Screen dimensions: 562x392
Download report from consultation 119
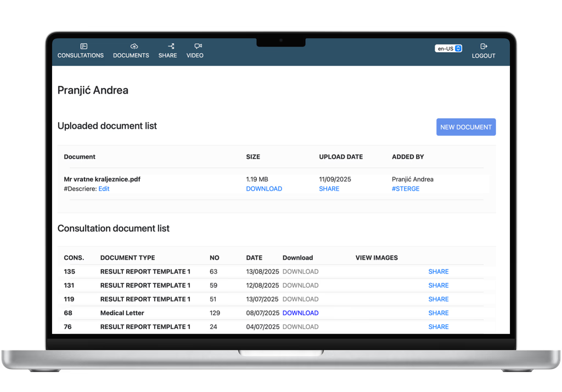(300, 299)
